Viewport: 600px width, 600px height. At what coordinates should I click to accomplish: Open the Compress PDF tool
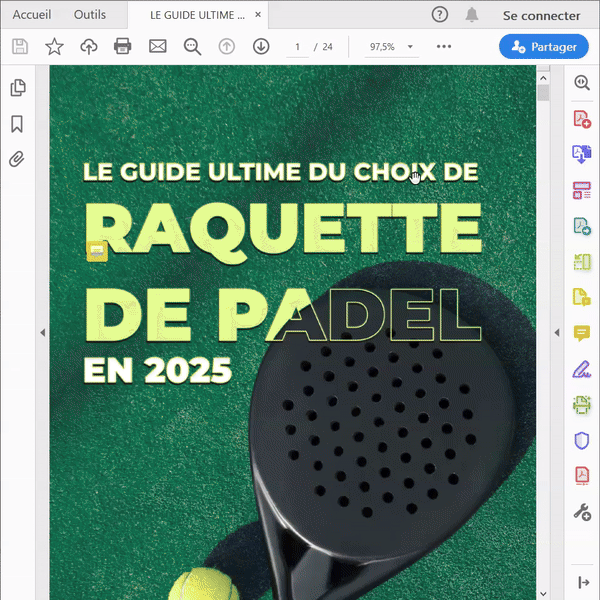coord(582,476)
